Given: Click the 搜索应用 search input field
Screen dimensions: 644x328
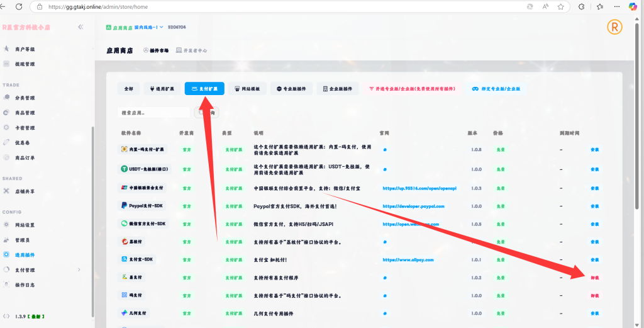Looking at the screenshot, I should point(153,113).
